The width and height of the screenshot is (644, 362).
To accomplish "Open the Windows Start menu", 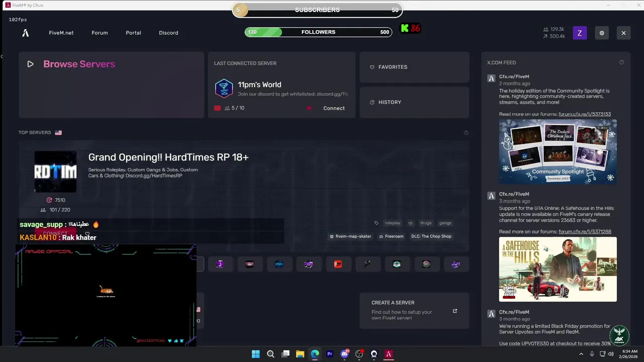I will [x=256, y=354].
